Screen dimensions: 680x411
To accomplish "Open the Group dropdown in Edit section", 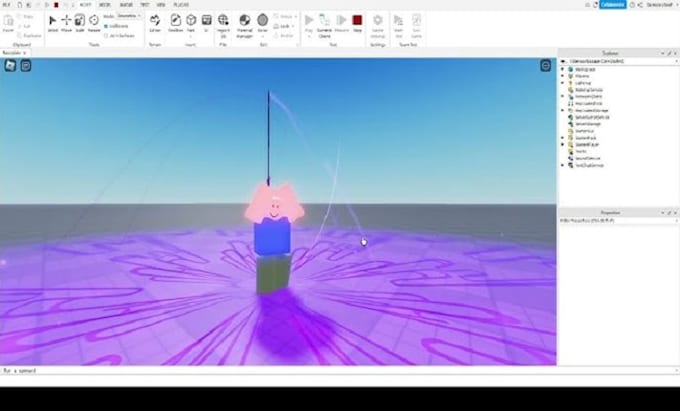I will point(285,16).
